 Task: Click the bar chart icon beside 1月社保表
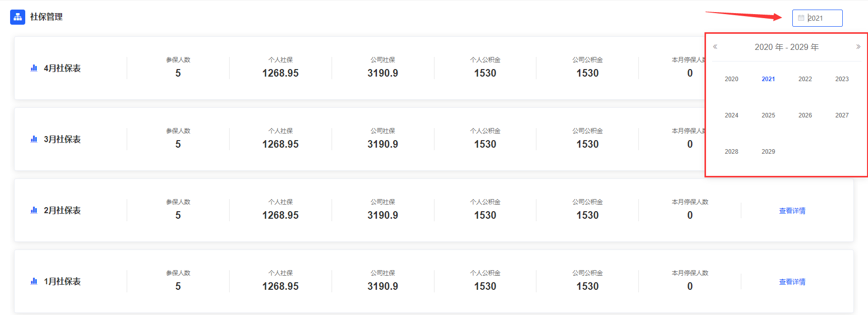34,281
